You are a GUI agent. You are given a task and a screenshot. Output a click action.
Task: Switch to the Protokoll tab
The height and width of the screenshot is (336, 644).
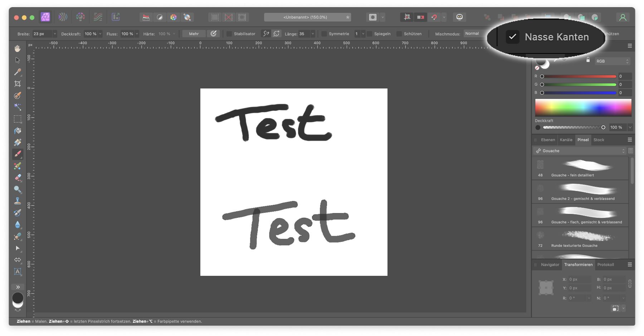[x=605, y=265]
